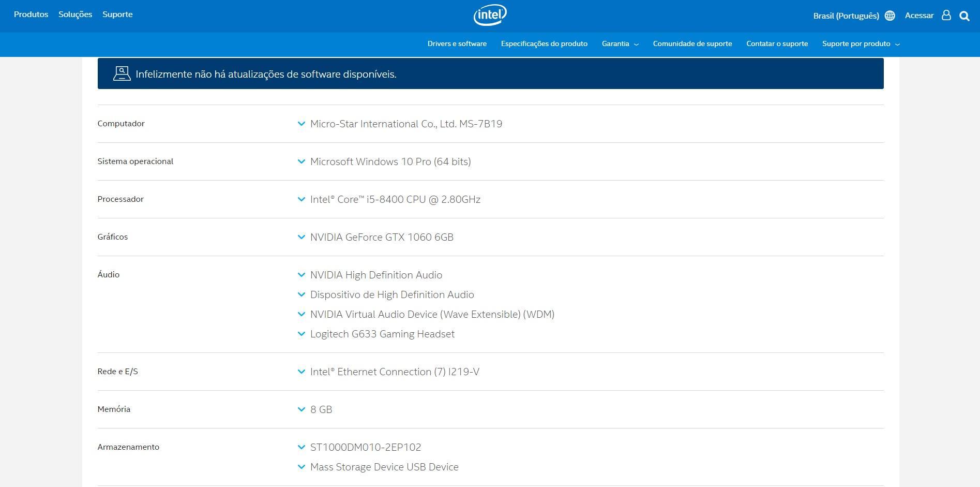Screen dimensions: 980x487
Task: Expand Intel Ethernet Connection I219-V details
Action: pyautogui.click(x=388, y=372)
